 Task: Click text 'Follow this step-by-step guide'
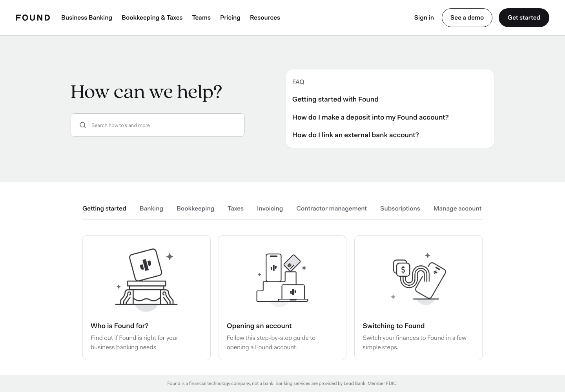271,342
